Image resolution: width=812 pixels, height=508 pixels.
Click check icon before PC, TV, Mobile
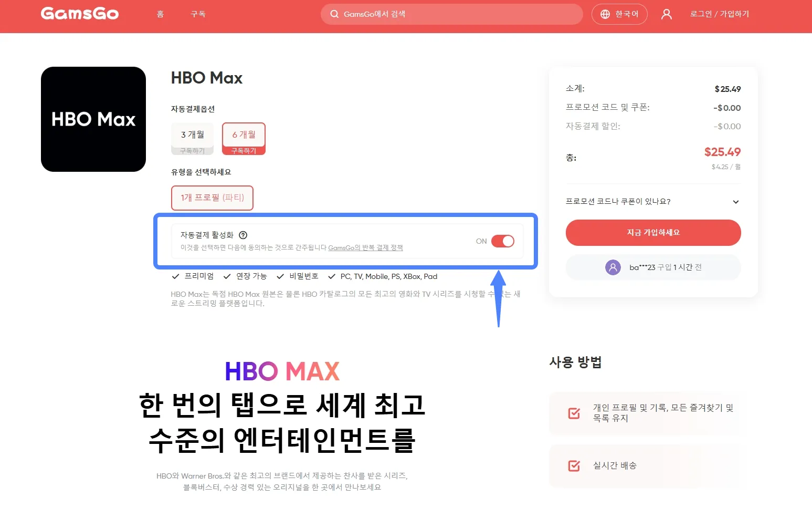[332, 276]
